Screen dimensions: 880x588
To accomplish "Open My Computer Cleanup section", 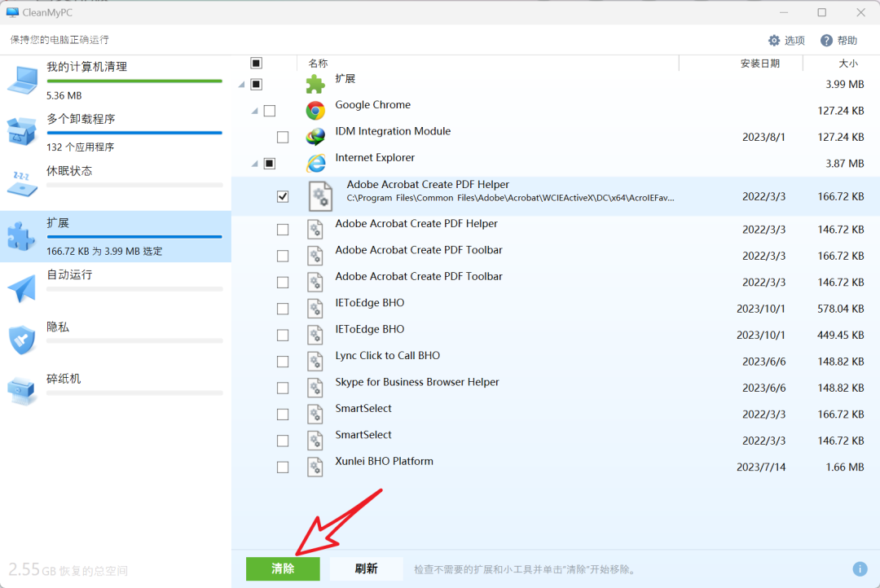I will pos(86,67).
